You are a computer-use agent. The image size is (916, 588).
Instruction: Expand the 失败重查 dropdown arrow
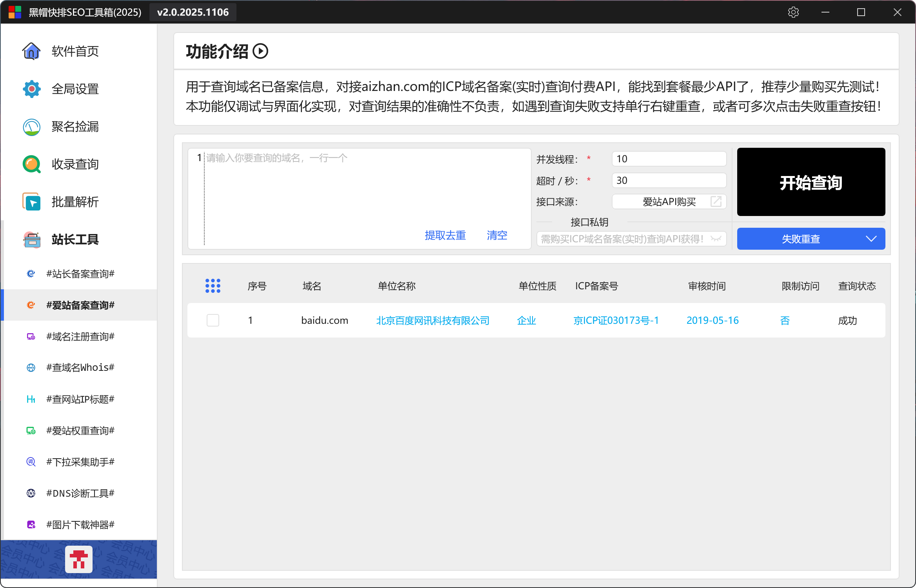[x=871, y=239]
